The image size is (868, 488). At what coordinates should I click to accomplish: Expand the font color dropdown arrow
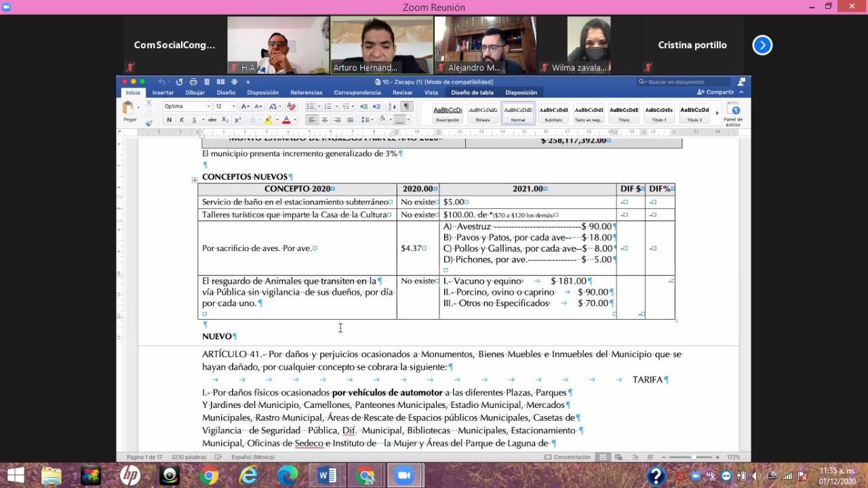click(x=294, y=120)
